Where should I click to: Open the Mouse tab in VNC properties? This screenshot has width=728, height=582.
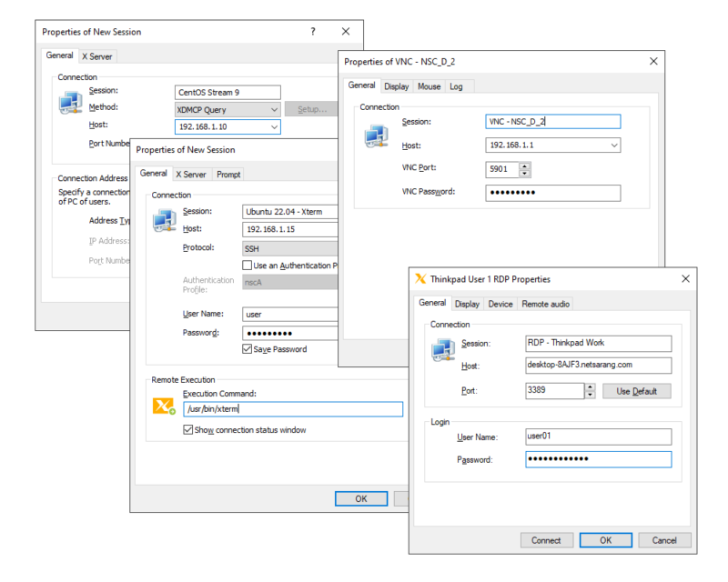[429, 86]
